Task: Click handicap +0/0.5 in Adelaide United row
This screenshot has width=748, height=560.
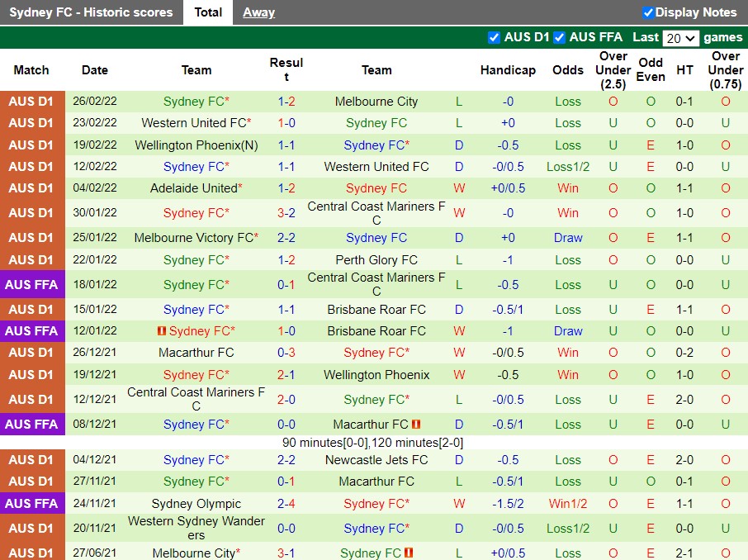Action: [x=508, y=188]
